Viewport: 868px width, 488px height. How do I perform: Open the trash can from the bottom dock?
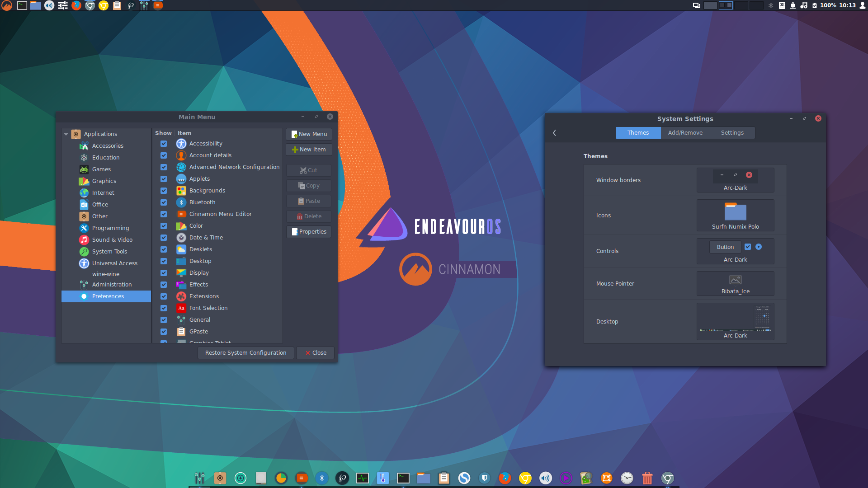pyautogui.click(x=647, y=478)
